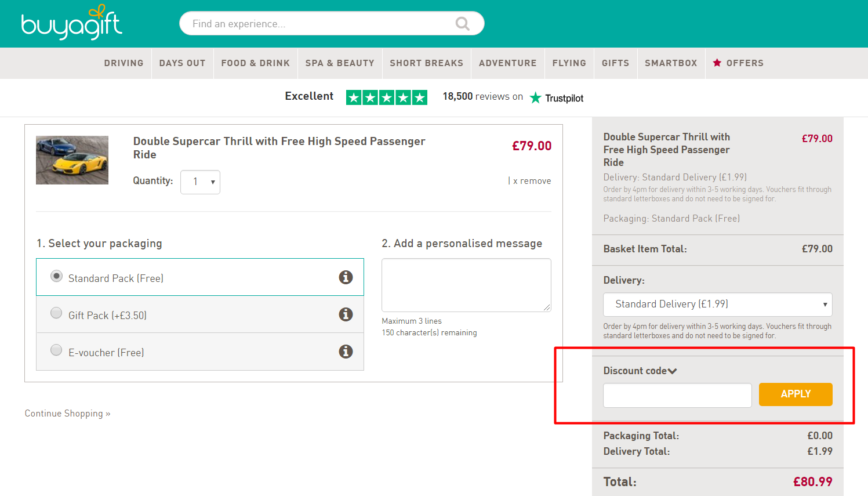Open Standard Pack info icon
This screenshot has width=868, height=496.
[x=346, y=277]
